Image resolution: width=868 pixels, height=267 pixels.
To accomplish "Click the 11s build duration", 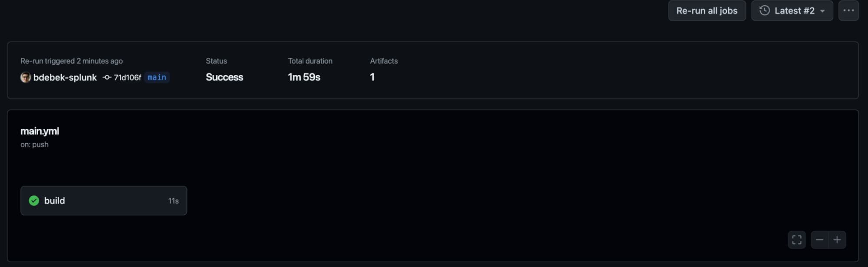I will 173,201.
